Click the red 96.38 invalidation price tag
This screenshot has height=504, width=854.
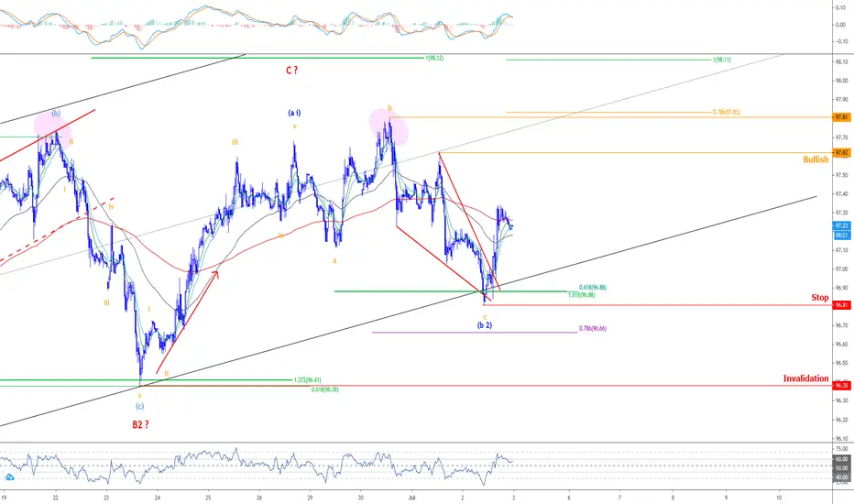click(841, 386)
